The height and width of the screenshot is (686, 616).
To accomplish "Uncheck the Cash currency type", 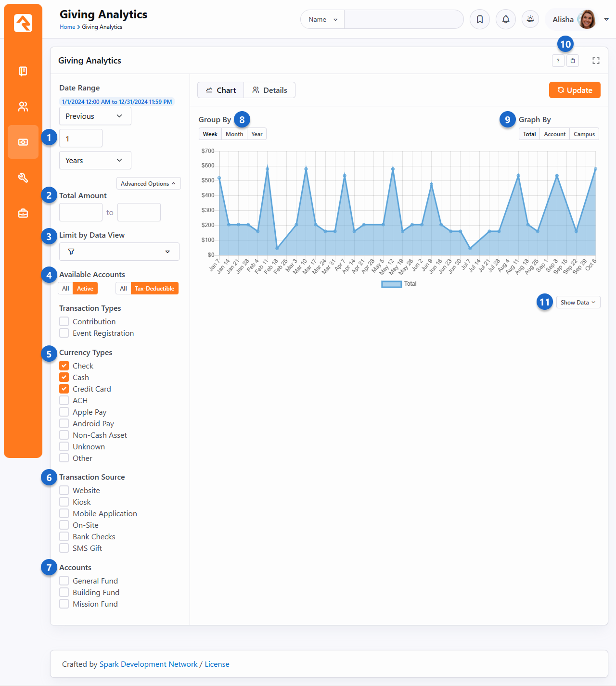I will [64, 377].
